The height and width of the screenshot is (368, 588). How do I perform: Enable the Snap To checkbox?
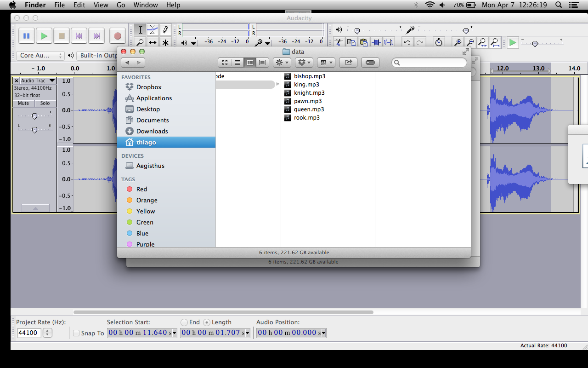76,333
